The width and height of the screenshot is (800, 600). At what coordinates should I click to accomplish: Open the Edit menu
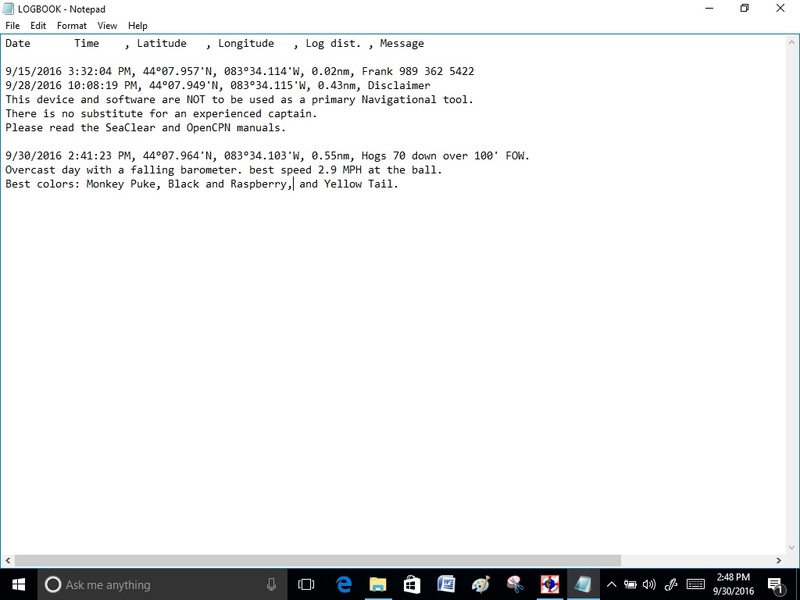38,26
